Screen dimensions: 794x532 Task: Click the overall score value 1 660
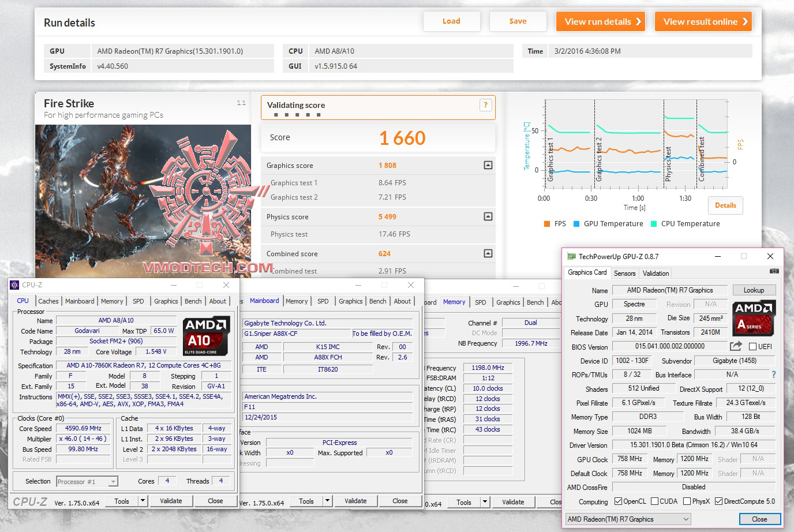(402, 138)
